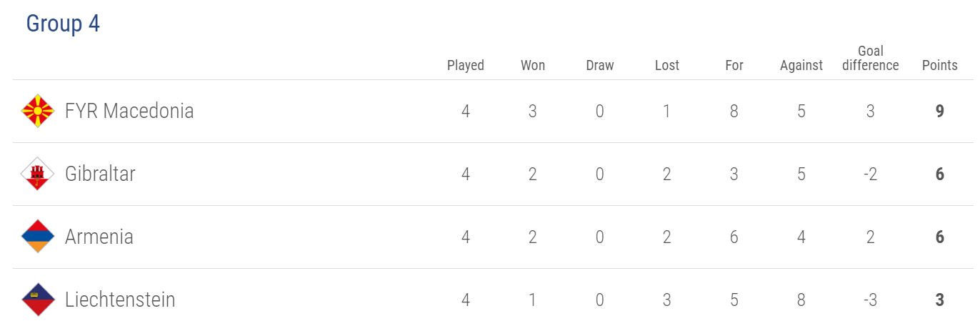Open the FYR Macedonia team link
Viewport: 980px width, 336px height.
(x=129, y=111)
